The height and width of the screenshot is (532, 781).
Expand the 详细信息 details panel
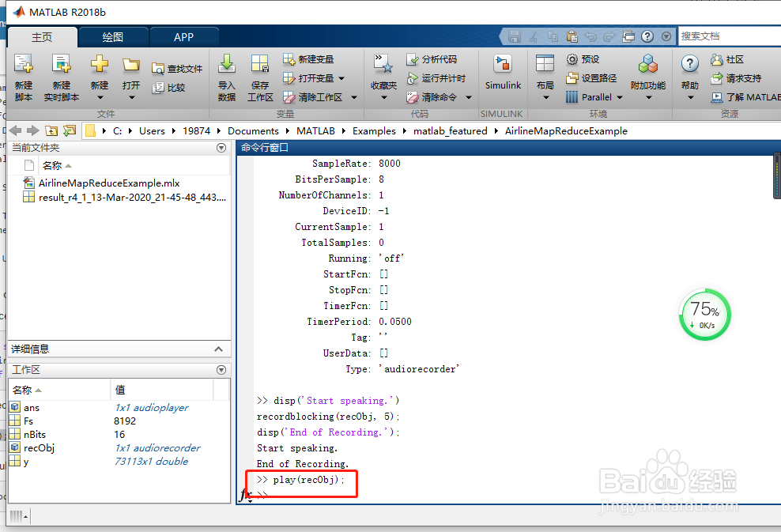point(219,349)
